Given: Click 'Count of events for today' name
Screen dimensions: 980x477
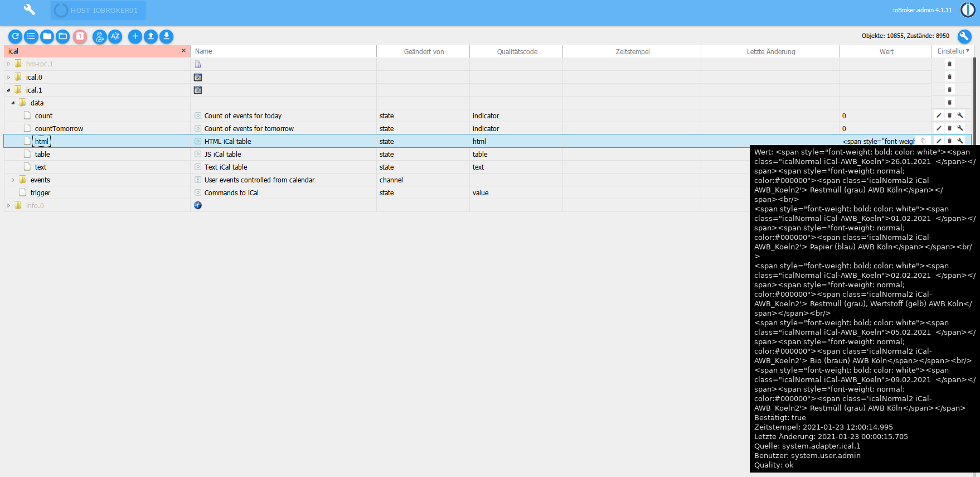Looking at the screenshot, I should 243,116.
